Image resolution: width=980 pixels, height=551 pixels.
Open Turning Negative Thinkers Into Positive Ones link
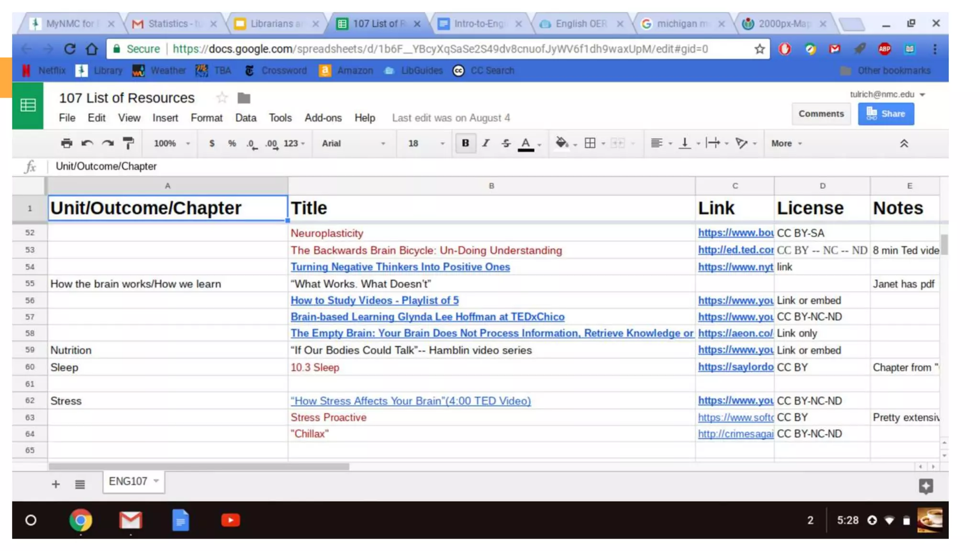point(400,267)
